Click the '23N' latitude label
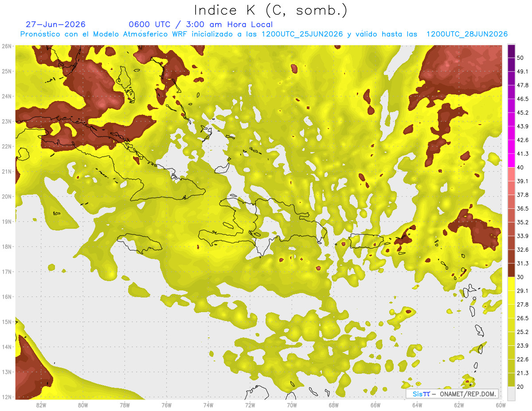Screen dimensions: 532x411 point(7,121)
